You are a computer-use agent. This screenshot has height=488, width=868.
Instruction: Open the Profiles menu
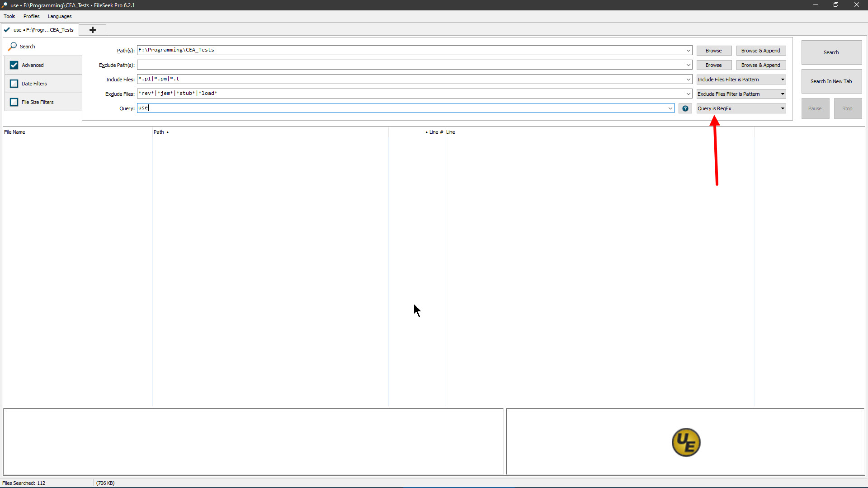32,16
